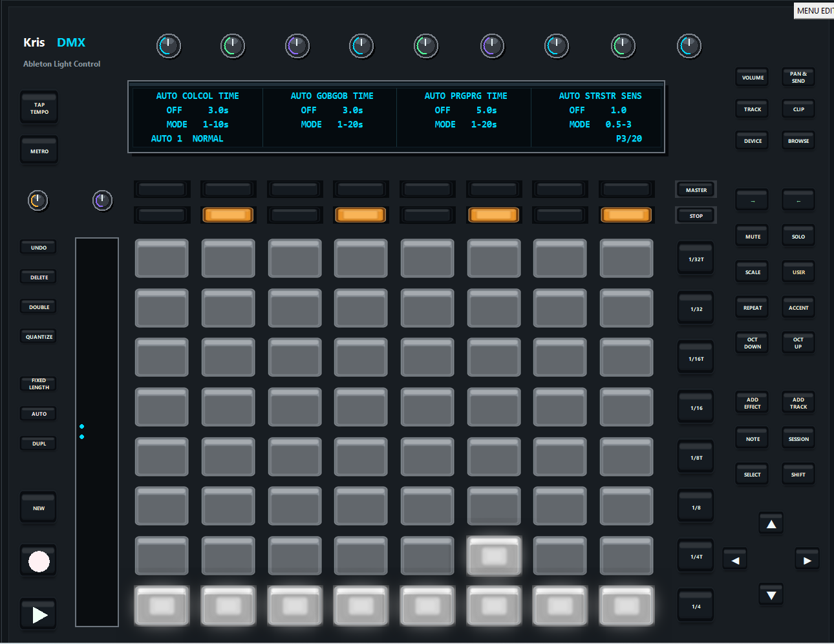The image size is (834, 644).
Task: Toggle the MUTE button
Action: [753, 237]
